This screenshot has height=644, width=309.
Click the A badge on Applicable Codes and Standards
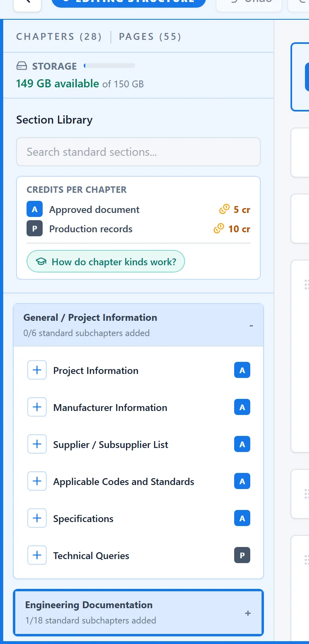[x=242, y=481]
